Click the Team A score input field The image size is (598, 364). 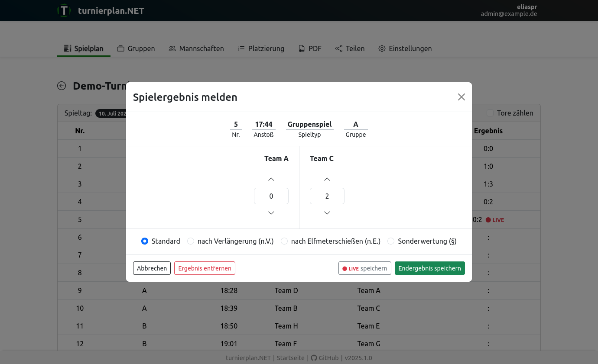pos(271,196)
